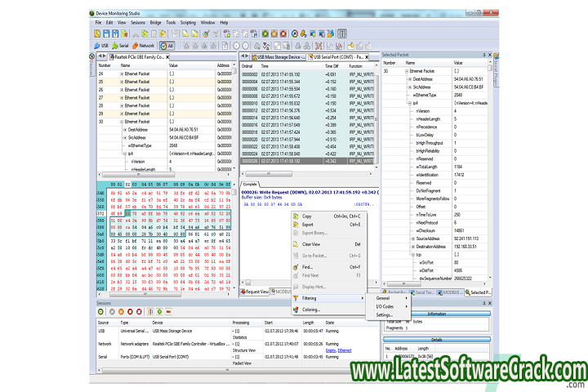Toggle the All sources button
Image resolution: width=588 pixels, height=392 pixels.
[x=165, y=46]
